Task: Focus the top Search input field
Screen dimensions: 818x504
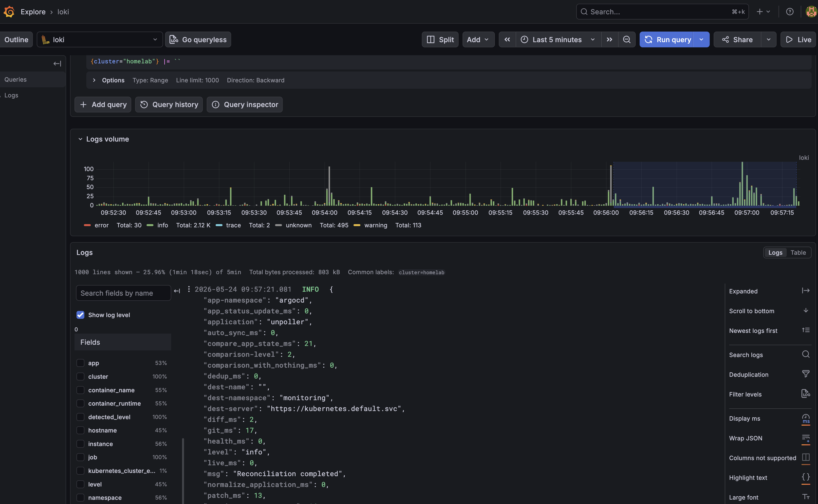Action: click(662, 12)
